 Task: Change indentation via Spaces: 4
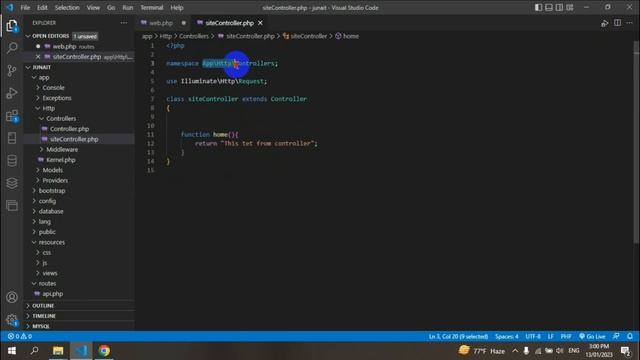click(x=507, y=336)
